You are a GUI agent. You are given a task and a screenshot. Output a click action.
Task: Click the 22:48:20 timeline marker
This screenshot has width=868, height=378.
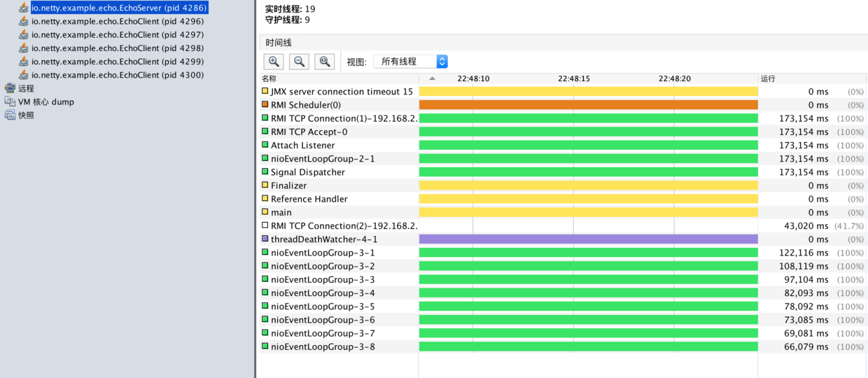(675, 78)
